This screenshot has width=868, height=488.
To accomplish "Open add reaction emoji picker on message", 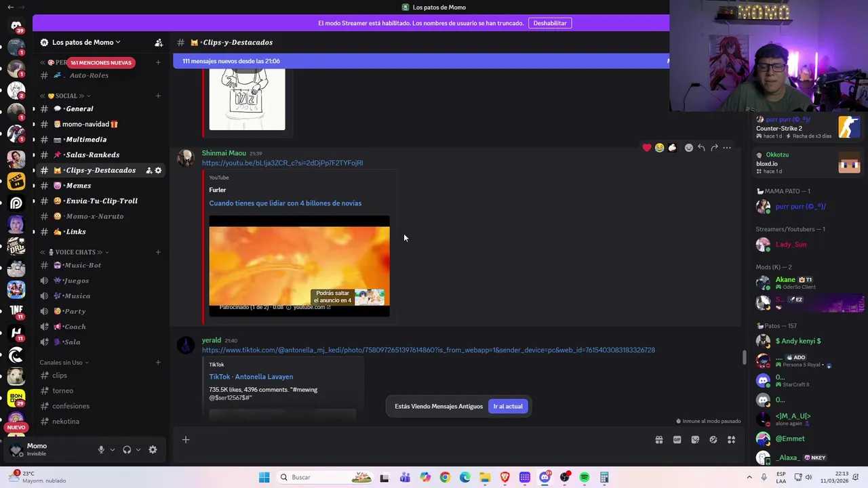I will click(x=689, y=148).
